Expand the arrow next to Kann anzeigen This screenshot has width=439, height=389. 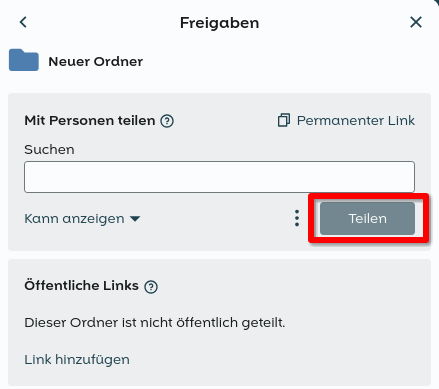(135, 219)
